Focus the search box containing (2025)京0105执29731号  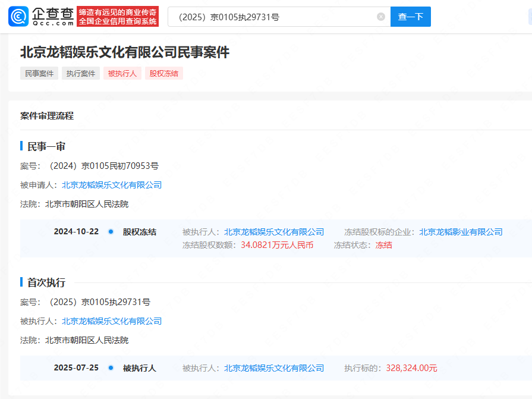point(279,17)
